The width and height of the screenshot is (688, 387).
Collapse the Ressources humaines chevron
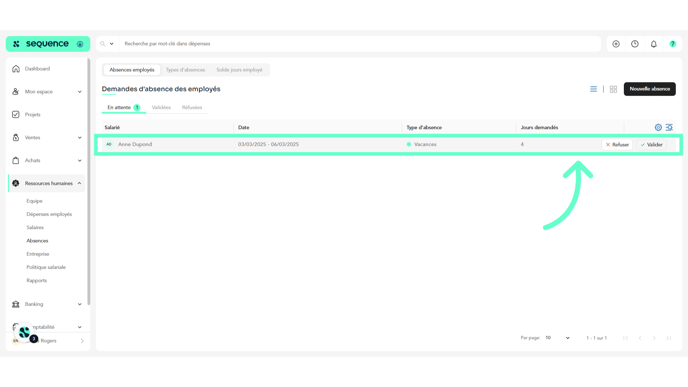[x=79, y=183]
